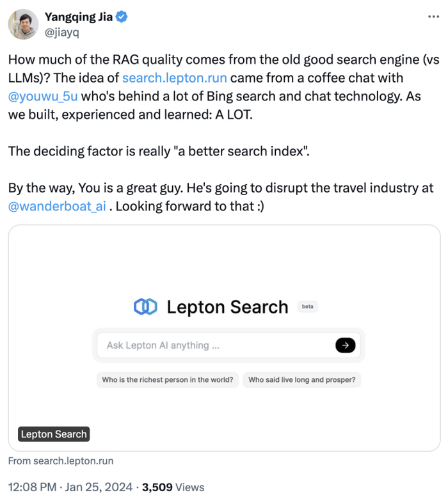Click the Lepton Search card label
This screenshot has height=497, width=448.
54,434
